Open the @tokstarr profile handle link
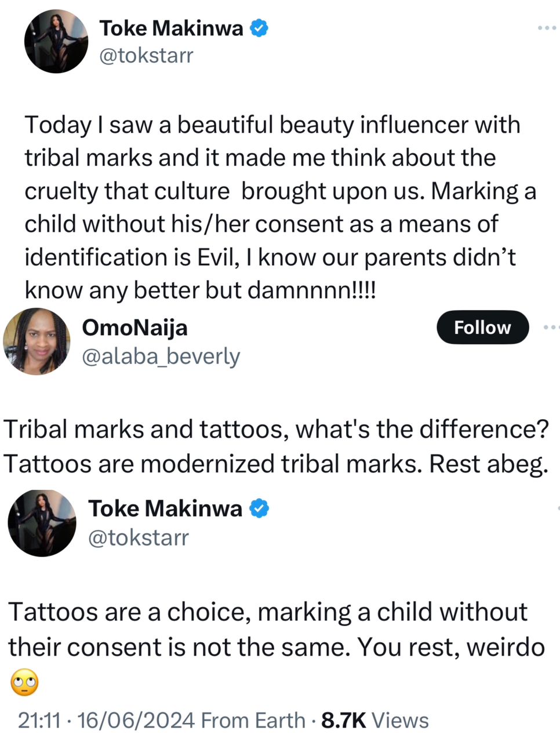The image size is (560, 742). pos(146,55)
